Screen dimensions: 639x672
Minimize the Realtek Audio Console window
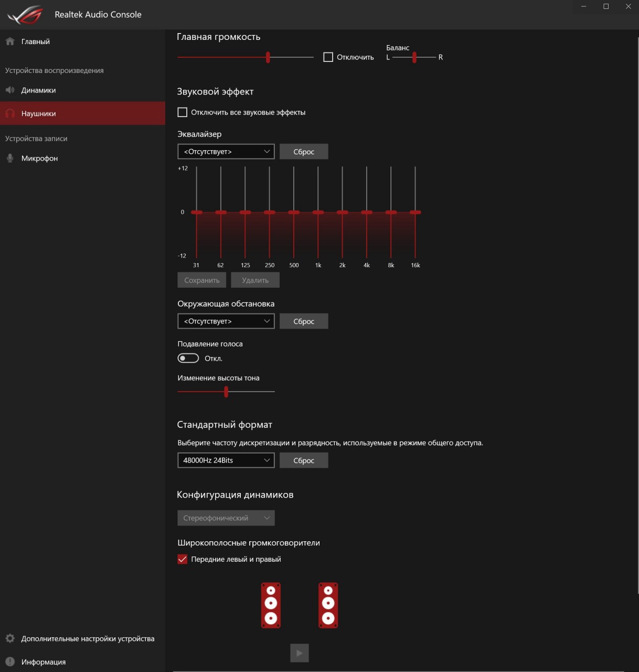(x=584, y=6)
